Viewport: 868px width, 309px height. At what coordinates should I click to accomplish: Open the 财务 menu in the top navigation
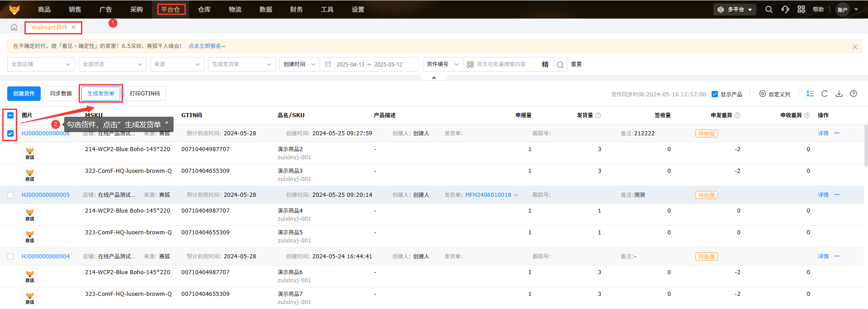tap(297, 10)
